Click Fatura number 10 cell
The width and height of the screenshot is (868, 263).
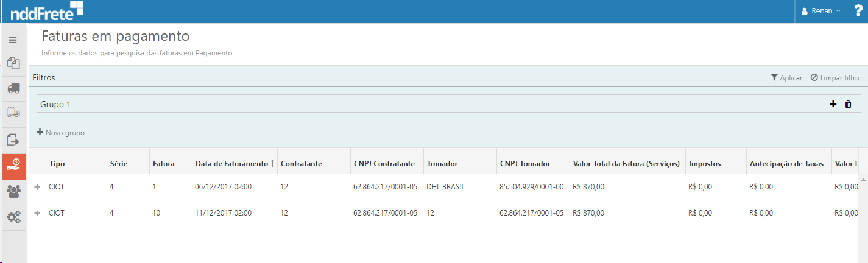tap(157, 213)
